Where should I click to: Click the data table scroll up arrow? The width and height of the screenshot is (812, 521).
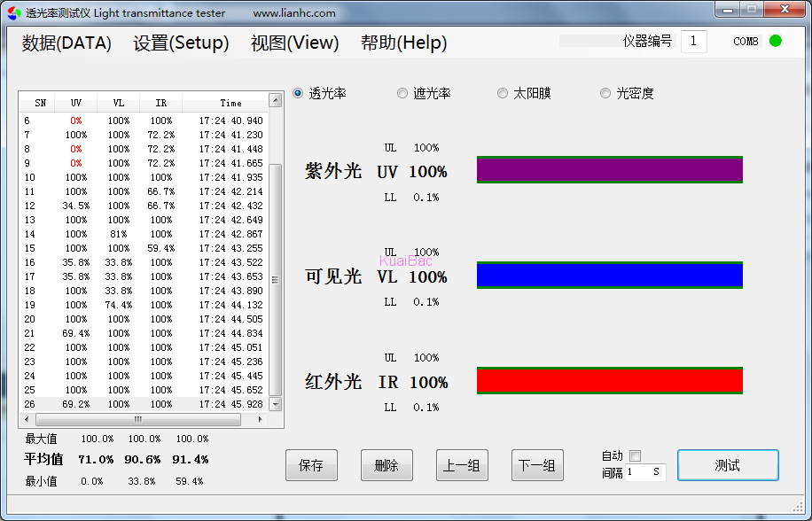pos(276,100)
